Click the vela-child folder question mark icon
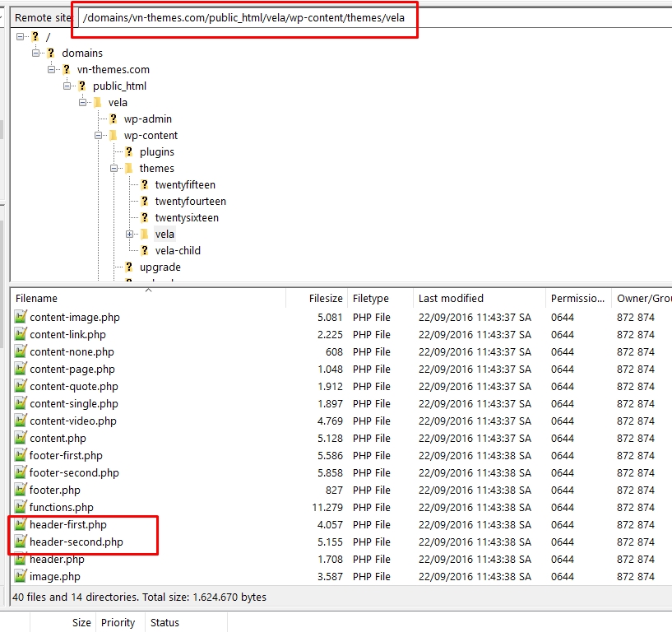The width and height of the screenshot is (672, 637). 144,251
